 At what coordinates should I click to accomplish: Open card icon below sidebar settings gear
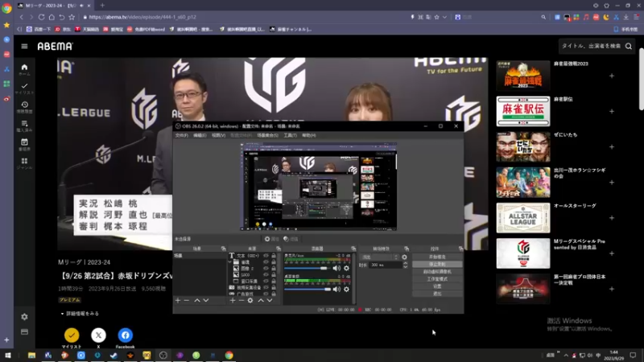coord(24,331)
